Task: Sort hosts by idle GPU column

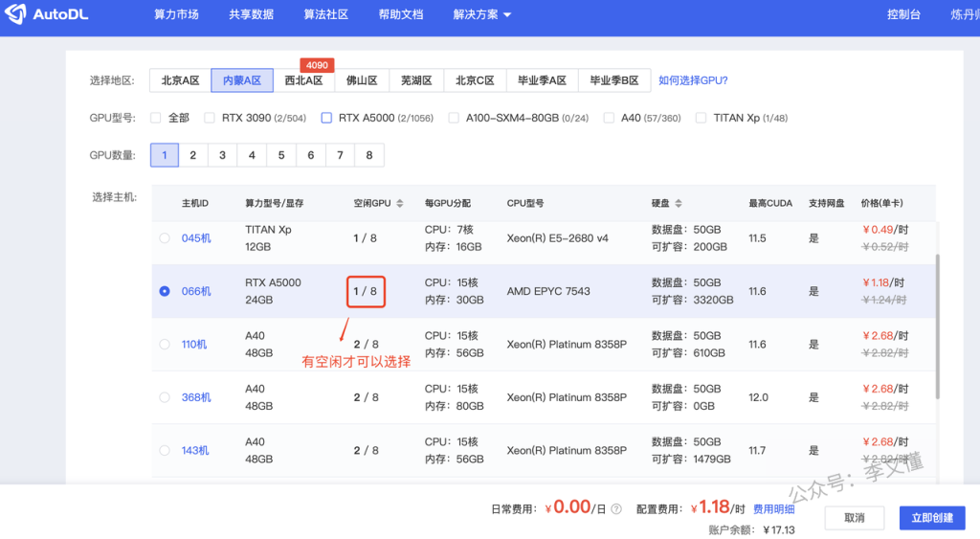Action: click(400, 204)
